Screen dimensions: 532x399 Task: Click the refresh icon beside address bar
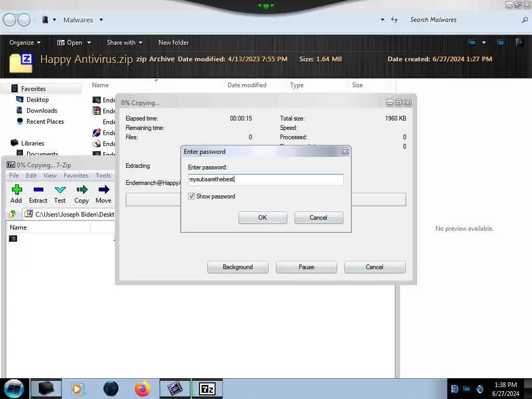pos(394,20)
